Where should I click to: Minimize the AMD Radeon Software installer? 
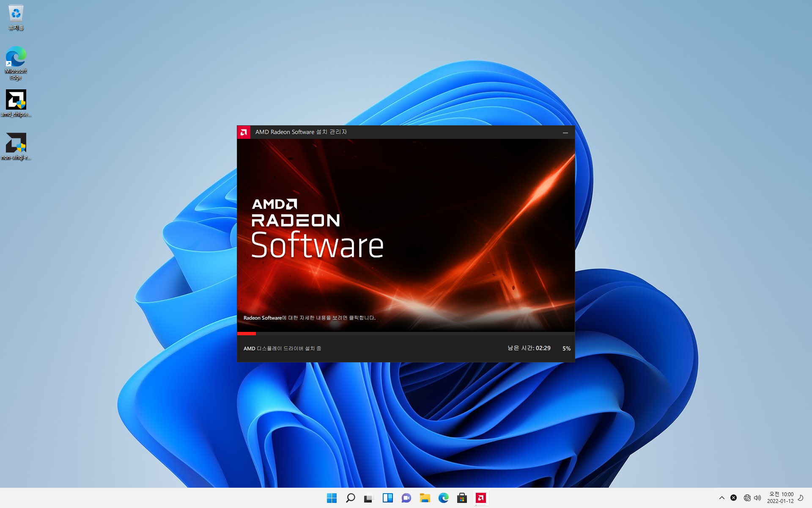pos(565,133)
